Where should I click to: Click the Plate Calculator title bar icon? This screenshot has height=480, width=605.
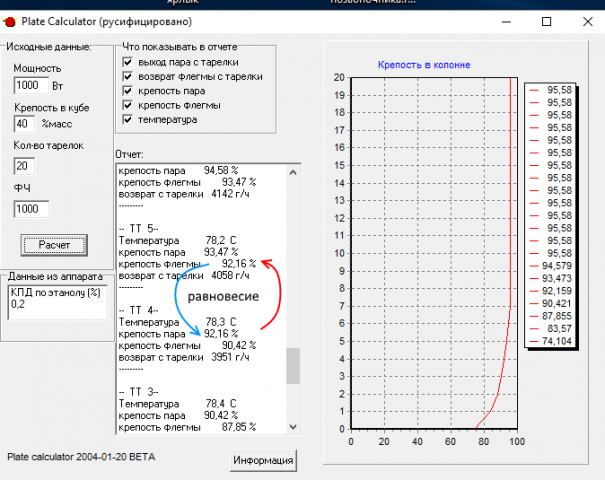coord(10,21)
